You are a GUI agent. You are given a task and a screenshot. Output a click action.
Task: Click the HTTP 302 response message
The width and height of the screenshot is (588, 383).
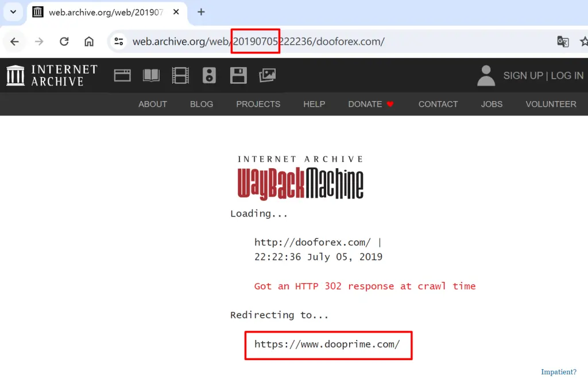tap(365, 286)
